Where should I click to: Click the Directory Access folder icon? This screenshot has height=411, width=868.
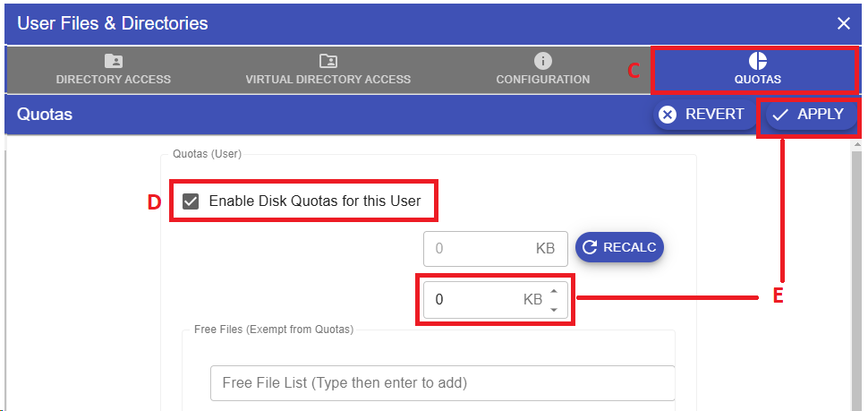tap(113, 61)
